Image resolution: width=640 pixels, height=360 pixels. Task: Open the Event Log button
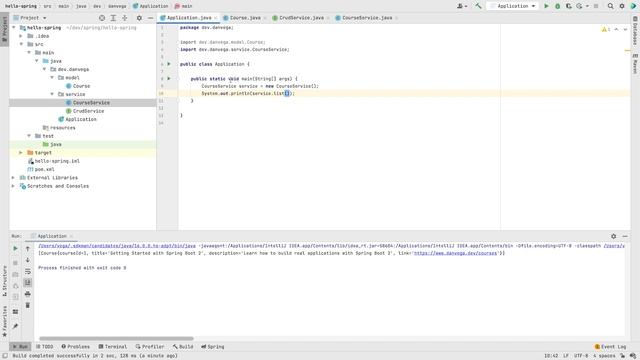[610, 347]
